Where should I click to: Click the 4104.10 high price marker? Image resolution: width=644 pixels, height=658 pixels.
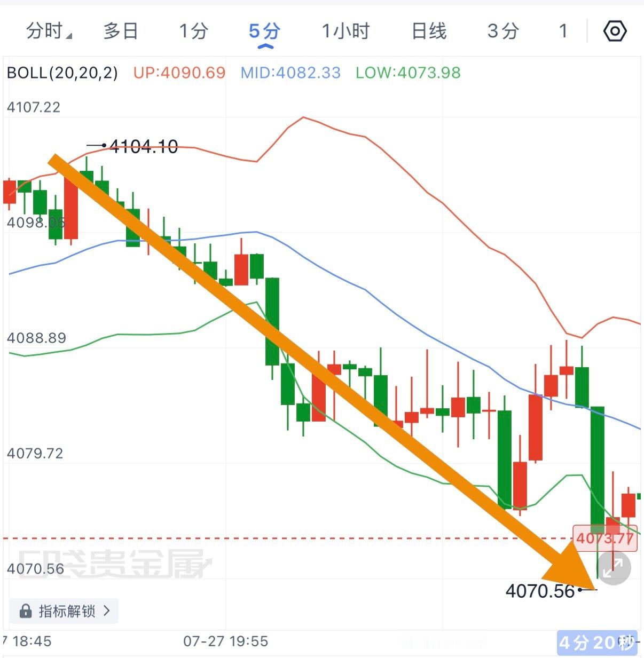pyautogui.click(x=144, y=146)
